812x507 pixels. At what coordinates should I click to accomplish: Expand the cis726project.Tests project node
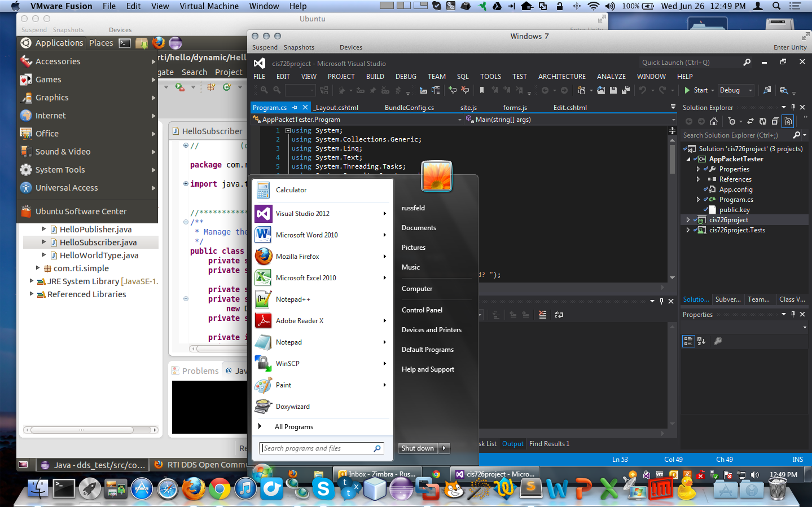688,230
